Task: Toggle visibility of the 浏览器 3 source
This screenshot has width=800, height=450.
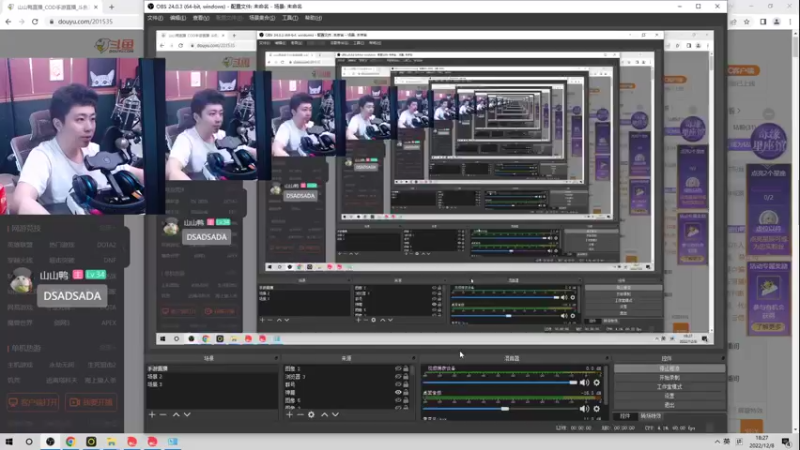Action: pos(398,377)
